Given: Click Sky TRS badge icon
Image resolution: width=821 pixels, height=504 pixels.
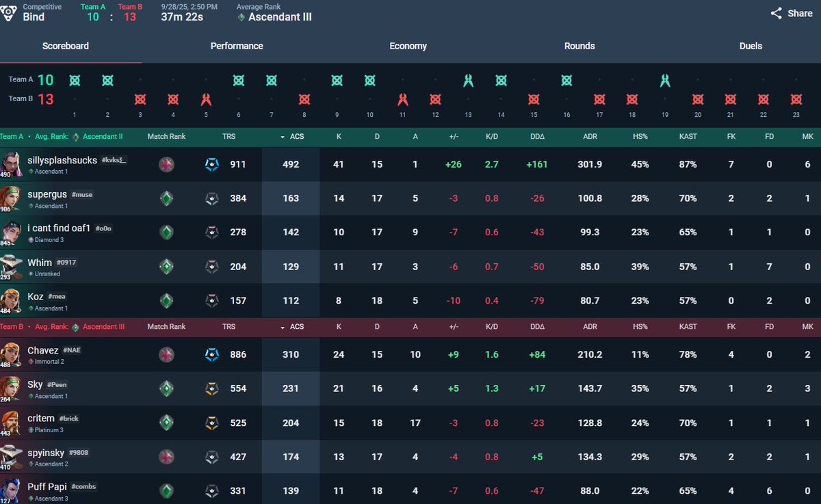Looking at the screenshot, I should [x=212, y=388].
